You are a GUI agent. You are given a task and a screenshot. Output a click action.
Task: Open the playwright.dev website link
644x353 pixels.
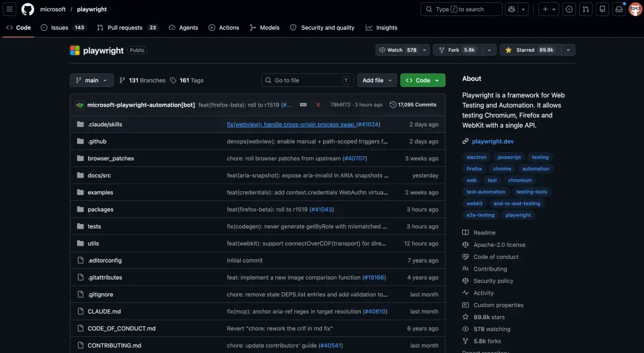[493, 141]
